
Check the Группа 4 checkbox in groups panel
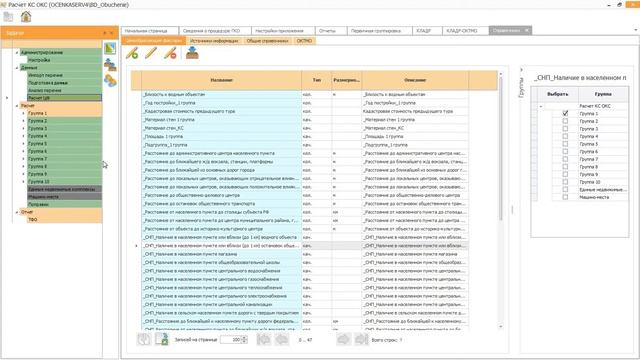[x=565, y=136]
